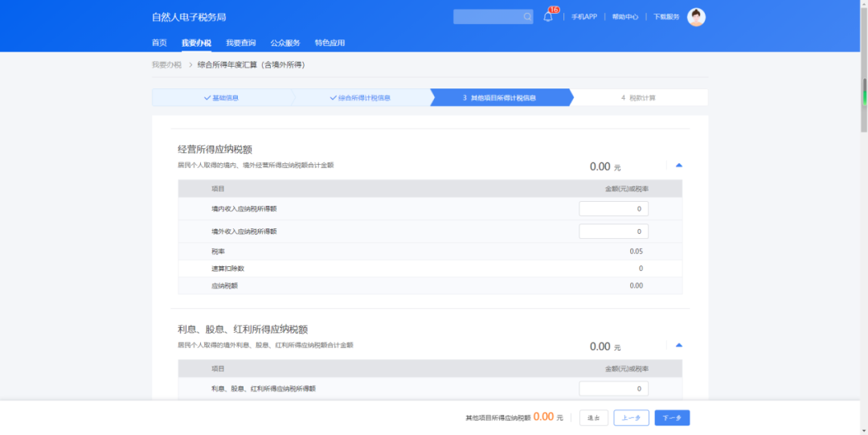Viewport: 868px width, 435px height.
Task: Click the 境内收入应纳税所得额 amount field
Action: (x=613, y=209)
